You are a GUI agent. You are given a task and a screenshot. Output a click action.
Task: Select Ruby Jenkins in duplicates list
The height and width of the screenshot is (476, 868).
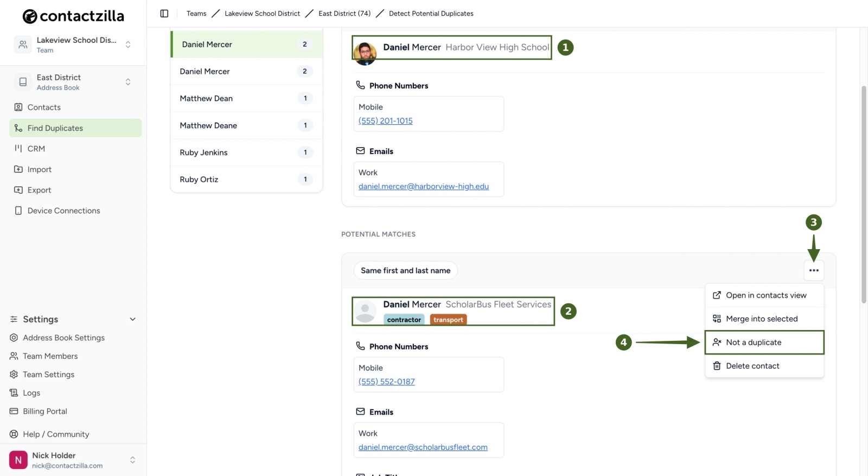pyautogui.click(x=247, y=153)
